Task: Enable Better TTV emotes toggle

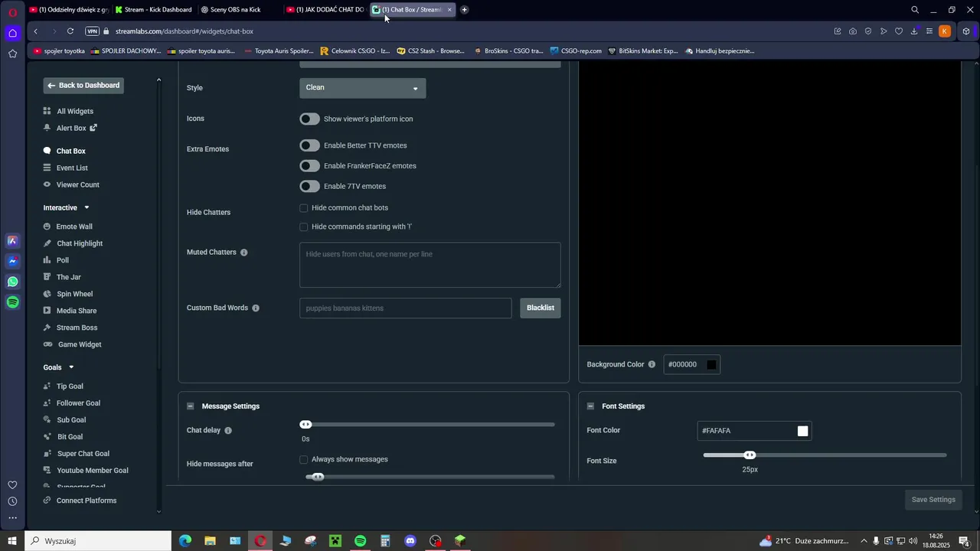Action: point(309,145)
